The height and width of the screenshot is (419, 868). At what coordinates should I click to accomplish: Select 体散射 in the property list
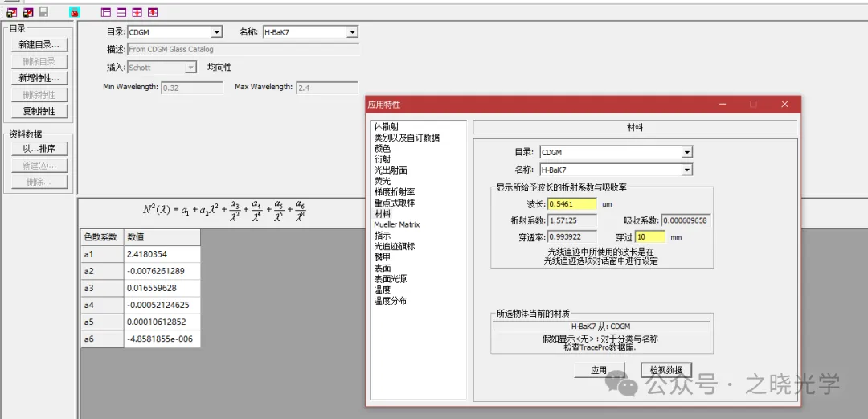click(x=387, y=127)
